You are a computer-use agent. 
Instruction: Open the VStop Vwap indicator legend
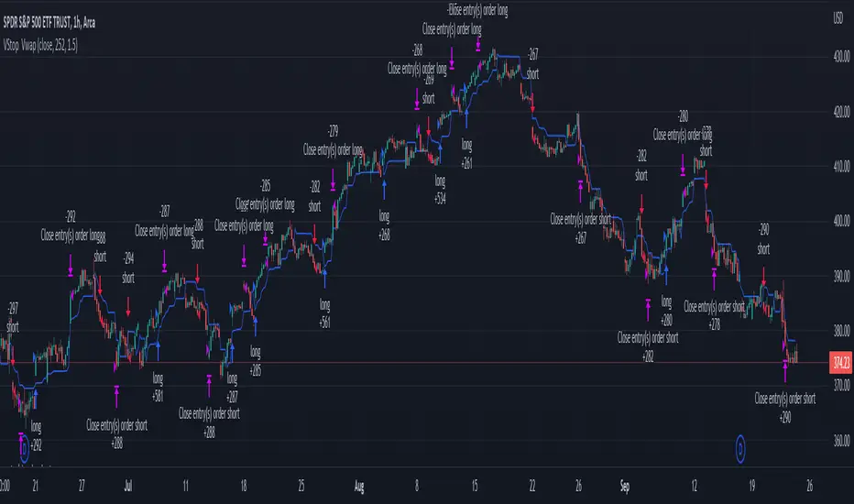[x=40, y=45]
